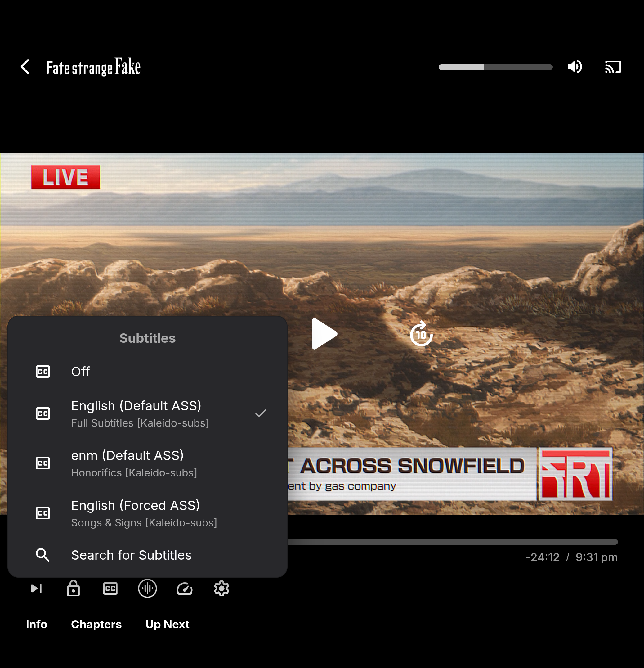Adjust the volume slider
Screen dimensions: 644x668
point(495,67)
